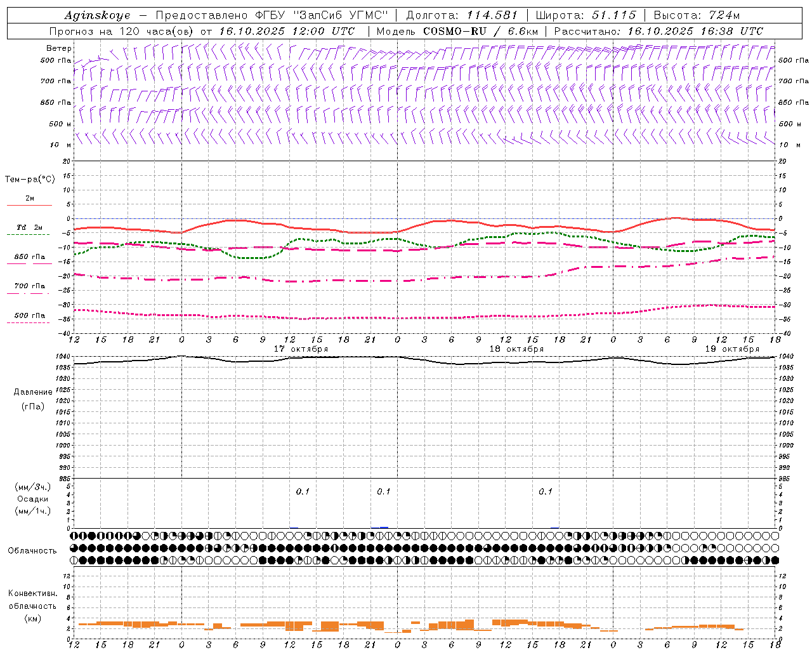Viewport: 812px width, 650px height.
Task: Click the date label "18 октября"
Action: click(516, 349)
